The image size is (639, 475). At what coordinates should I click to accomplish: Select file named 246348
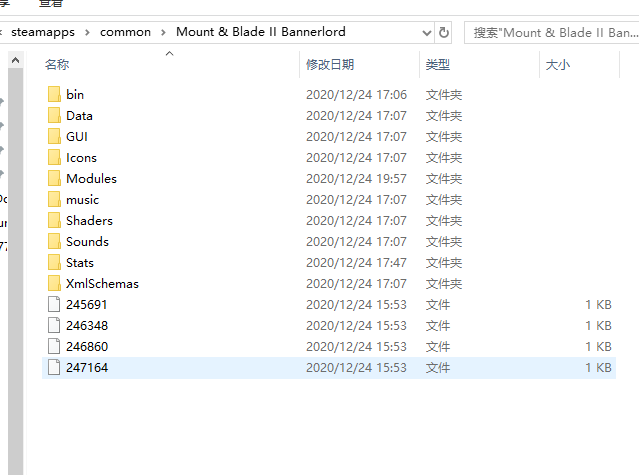87,325
